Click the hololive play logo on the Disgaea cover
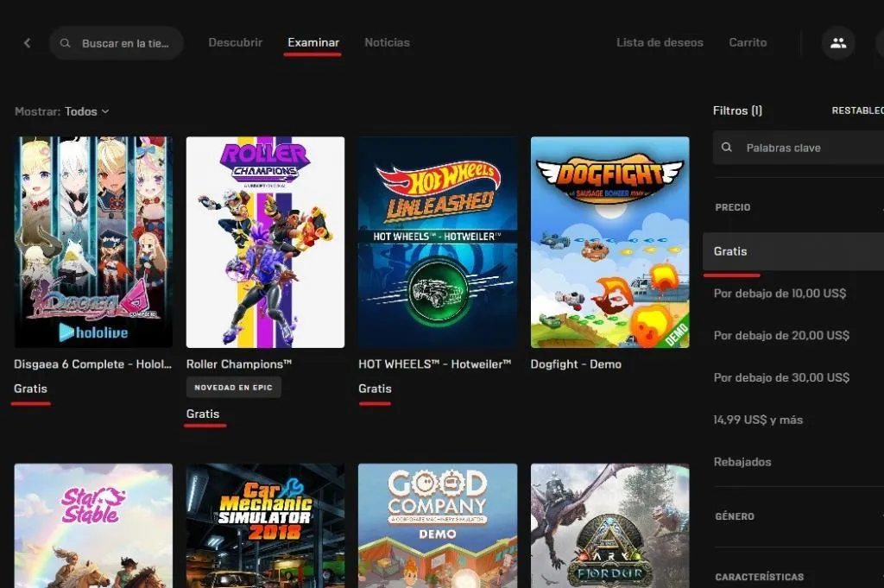Screen dimensions: 884x588 tap(93, 332)
